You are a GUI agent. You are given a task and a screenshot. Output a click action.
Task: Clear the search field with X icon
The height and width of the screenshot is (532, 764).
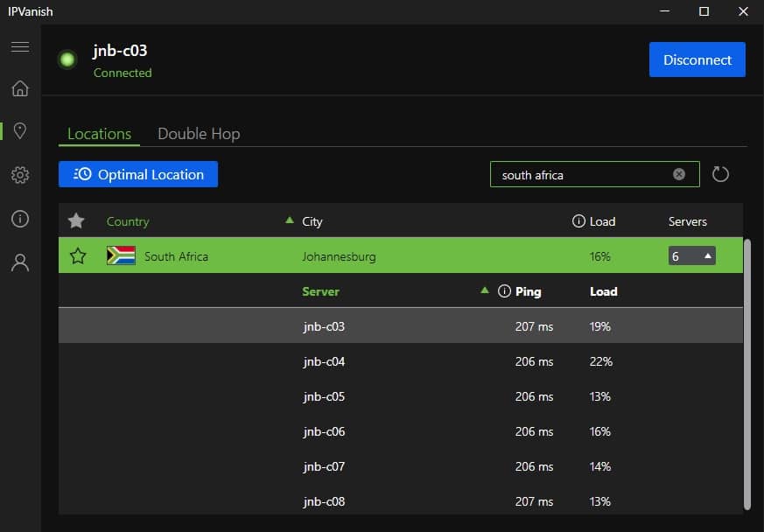coord(679,174)
